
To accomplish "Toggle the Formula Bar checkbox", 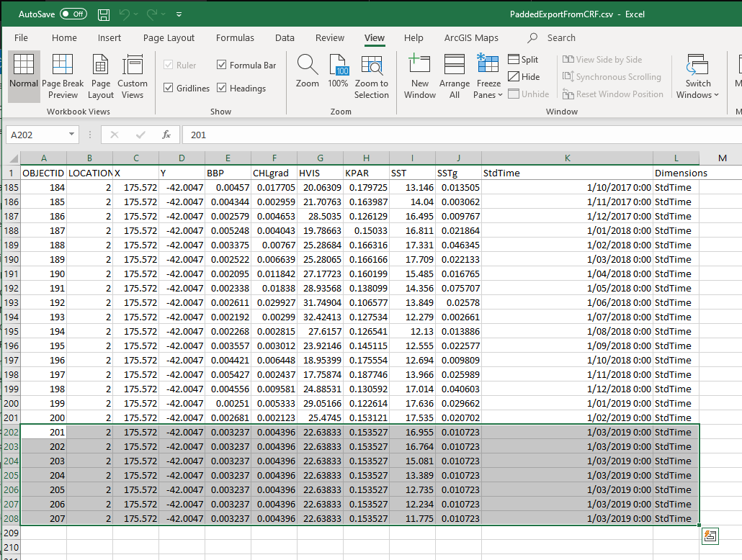I will 221,65.
